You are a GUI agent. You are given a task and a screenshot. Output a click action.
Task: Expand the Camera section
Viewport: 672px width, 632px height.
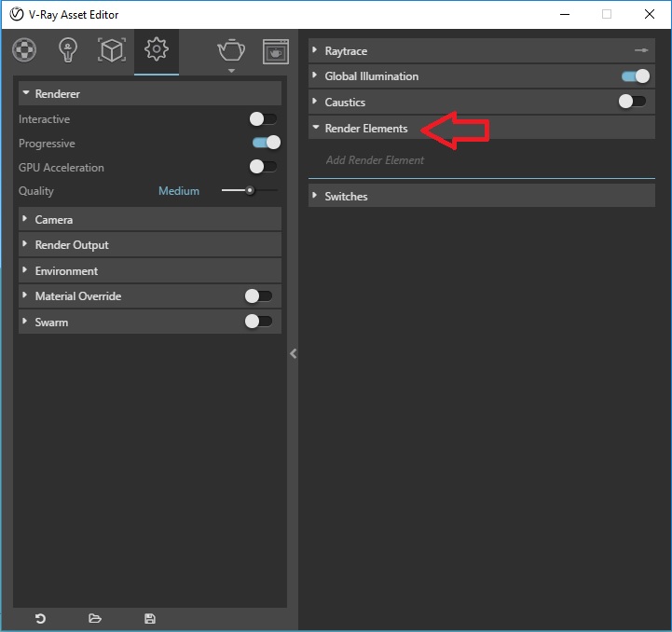click(x=150, y=220)
